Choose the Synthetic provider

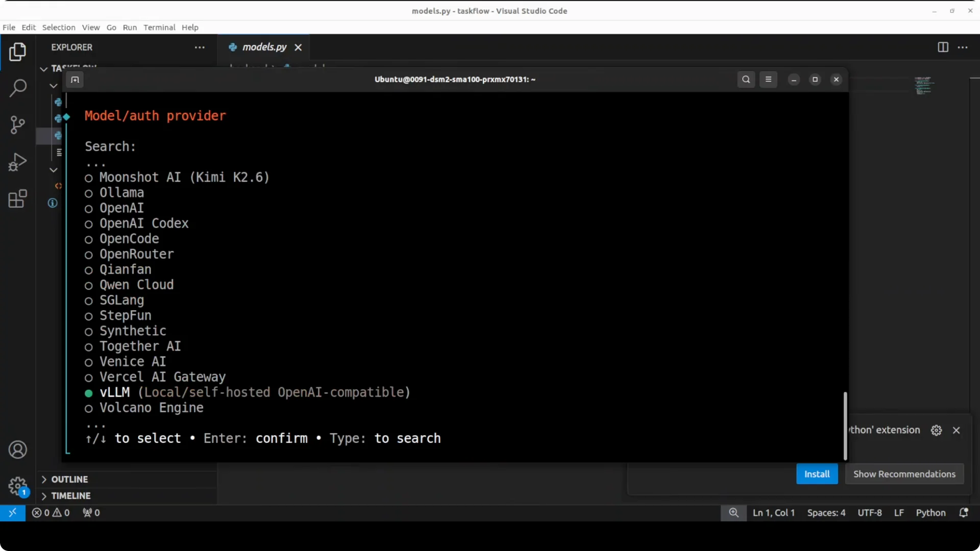point(126,331)
